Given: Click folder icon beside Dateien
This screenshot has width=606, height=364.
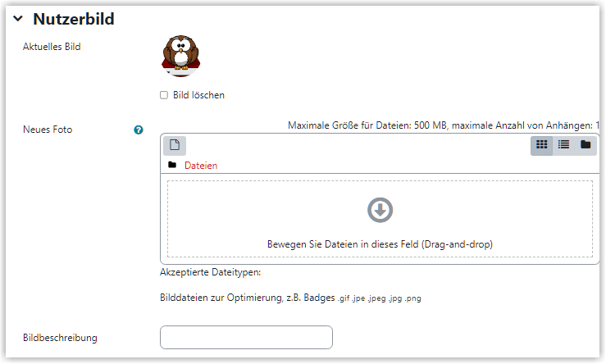Looking at the screenshot, I should (x=172, y=165).
